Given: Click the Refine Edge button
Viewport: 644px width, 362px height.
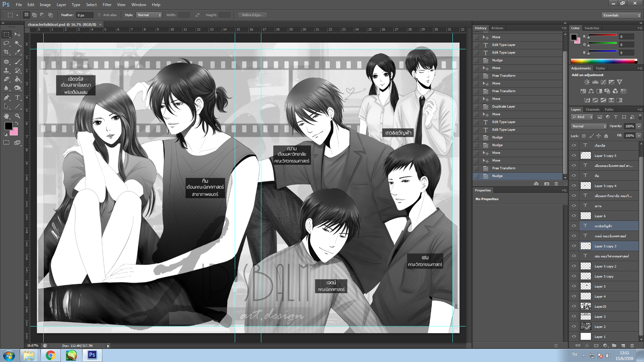Looking at the screenshot, I should click(253, 15).
